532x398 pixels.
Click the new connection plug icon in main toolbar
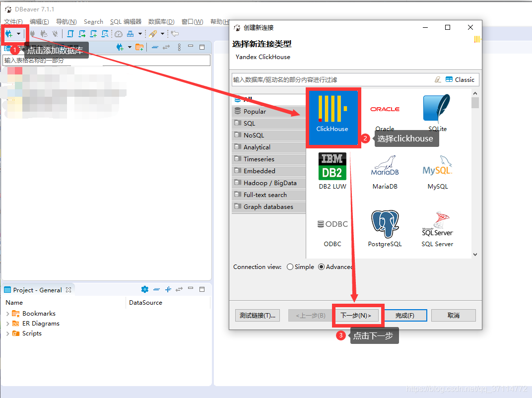tap(9, 34)
